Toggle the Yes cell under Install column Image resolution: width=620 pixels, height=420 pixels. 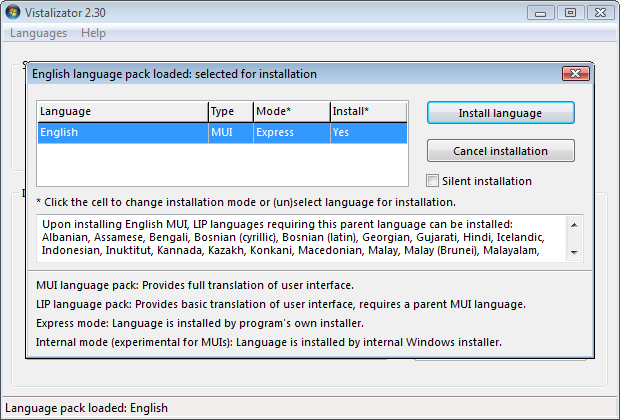click(x=369, y=132)
